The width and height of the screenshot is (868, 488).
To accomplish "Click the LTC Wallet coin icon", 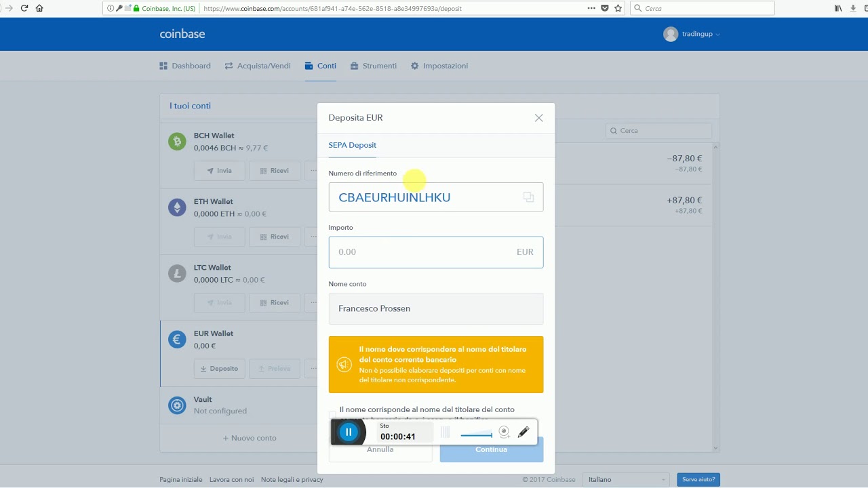I will pos(177,273).
